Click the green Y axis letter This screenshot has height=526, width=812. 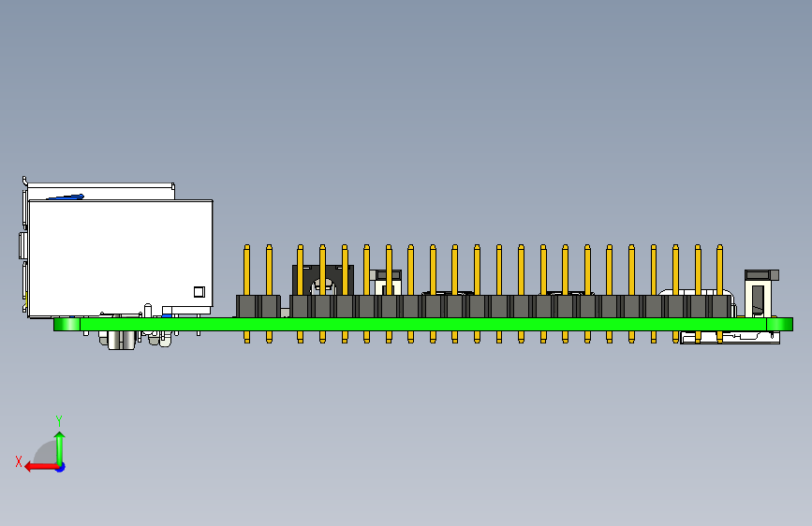pyautogui.click(x=59, y=420)
